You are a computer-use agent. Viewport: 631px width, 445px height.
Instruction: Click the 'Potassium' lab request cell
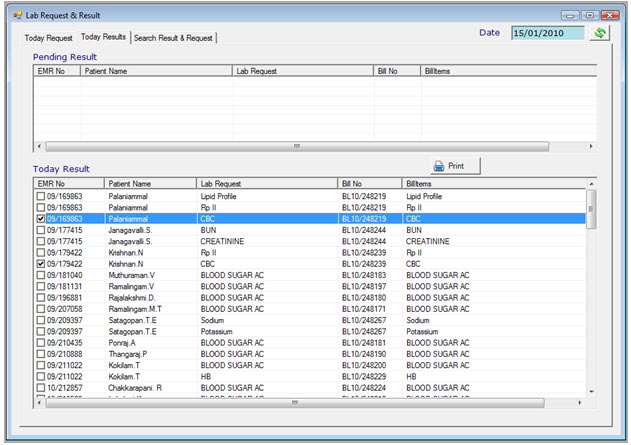(x=217, y=332)
